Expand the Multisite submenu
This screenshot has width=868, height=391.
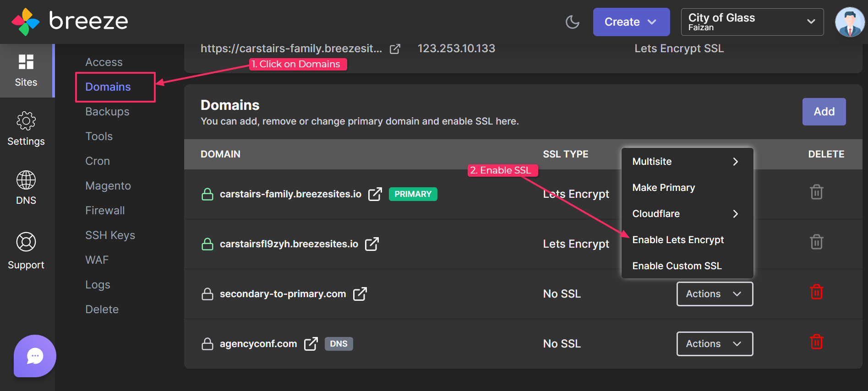[x=687, y=162]
